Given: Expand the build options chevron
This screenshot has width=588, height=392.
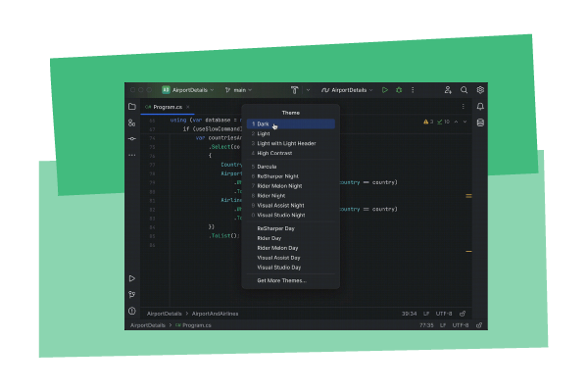Looking at the screenshot, I should coord(308,90).
